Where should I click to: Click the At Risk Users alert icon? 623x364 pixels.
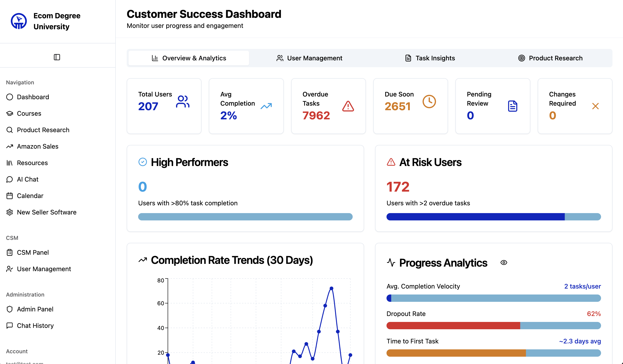pyautogui.click(x=391, y=162)
